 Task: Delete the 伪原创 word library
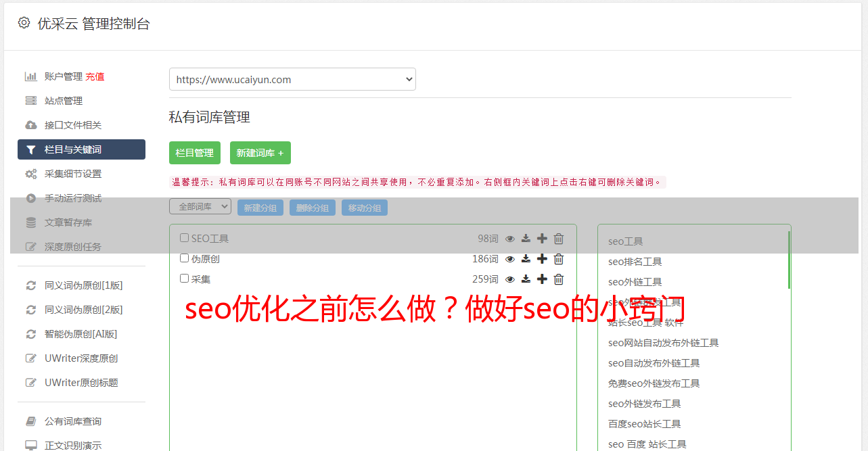559,259
